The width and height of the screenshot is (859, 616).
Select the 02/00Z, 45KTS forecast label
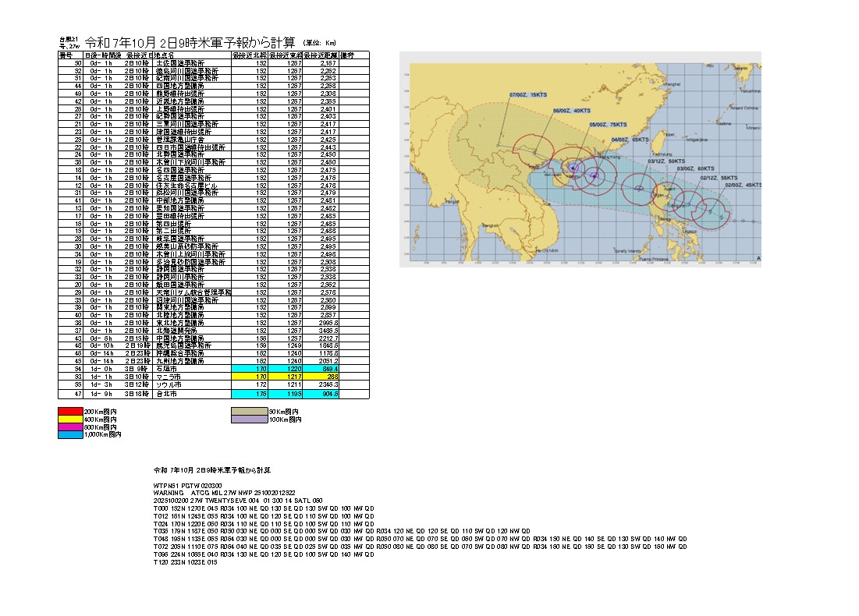click(744, 186)
